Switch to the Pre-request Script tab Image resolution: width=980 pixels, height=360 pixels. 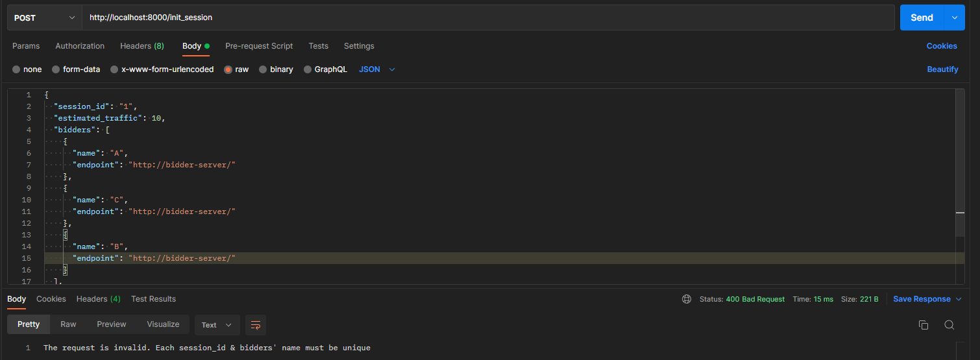click(259, 46)
